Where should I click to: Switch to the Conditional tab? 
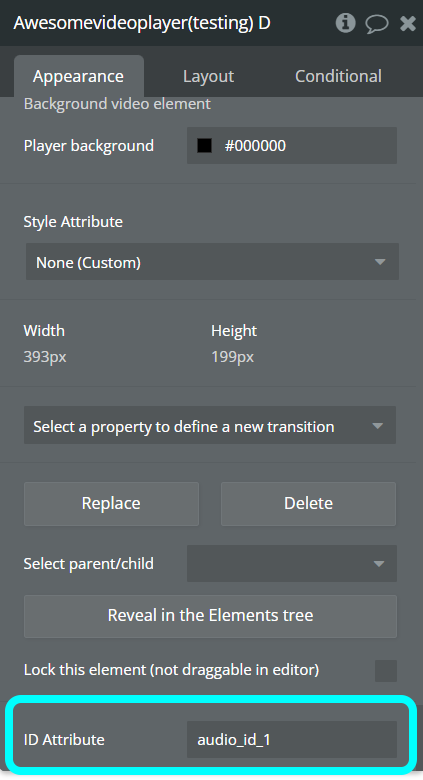[x=338, y=77]
